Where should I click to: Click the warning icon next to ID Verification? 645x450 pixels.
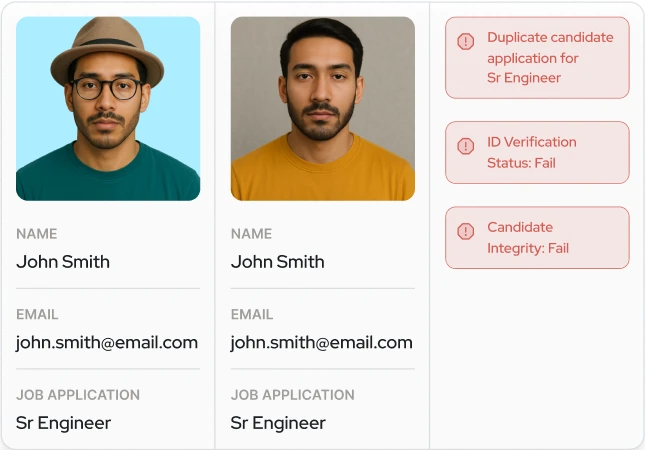tap(465, 146)
